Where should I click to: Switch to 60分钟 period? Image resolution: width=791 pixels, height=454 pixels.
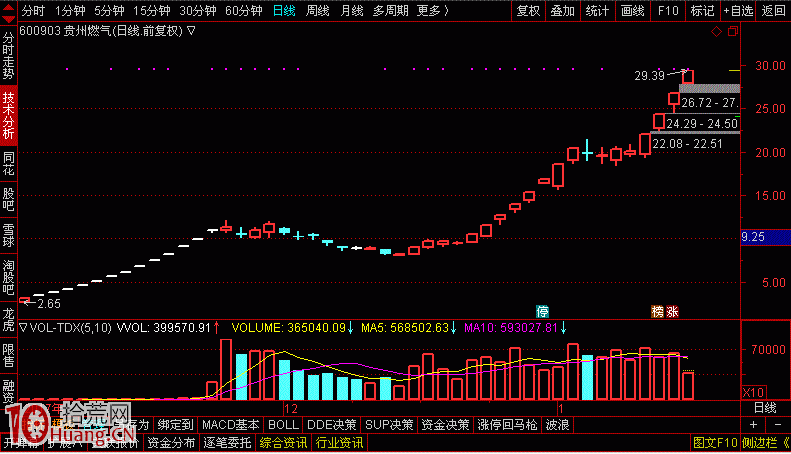point(244,11)
